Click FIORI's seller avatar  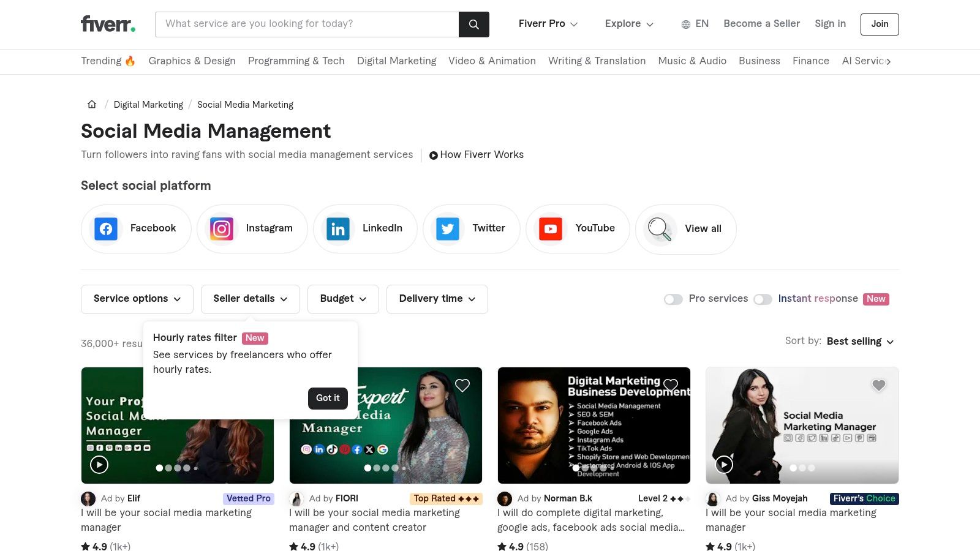tap(296, 498)
